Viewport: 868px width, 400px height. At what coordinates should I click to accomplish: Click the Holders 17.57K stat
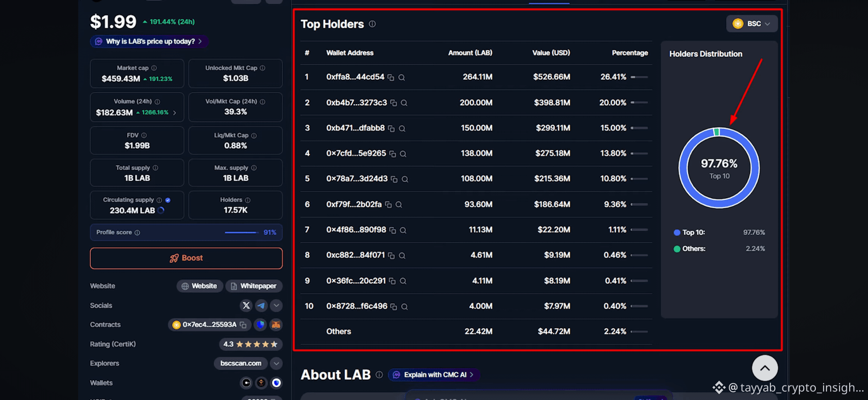point(235,205)
